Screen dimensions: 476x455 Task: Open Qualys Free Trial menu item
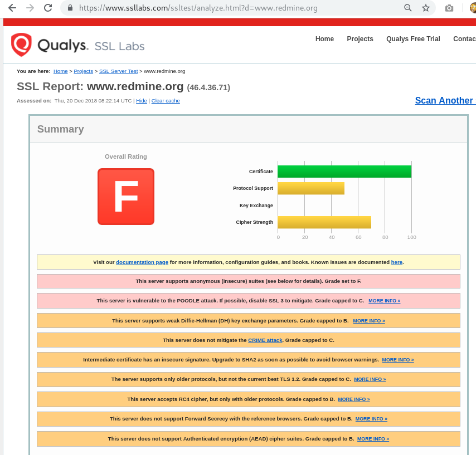click(413, 39)
